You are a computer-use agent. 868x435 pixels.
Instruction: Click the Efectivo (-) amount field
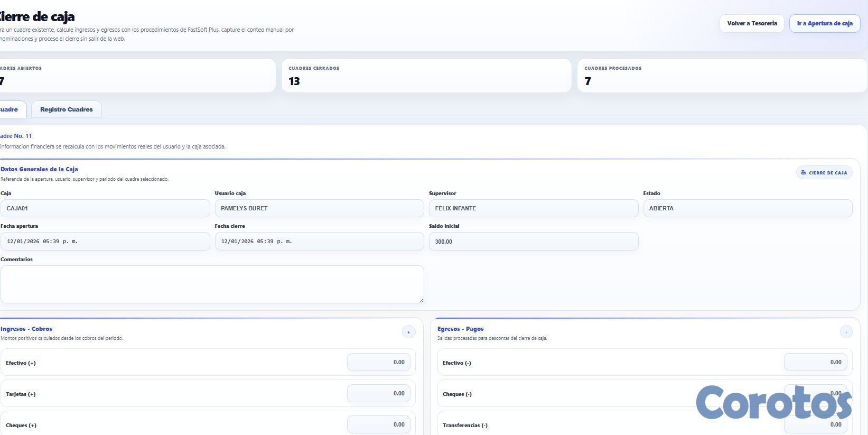coord(815,363)
